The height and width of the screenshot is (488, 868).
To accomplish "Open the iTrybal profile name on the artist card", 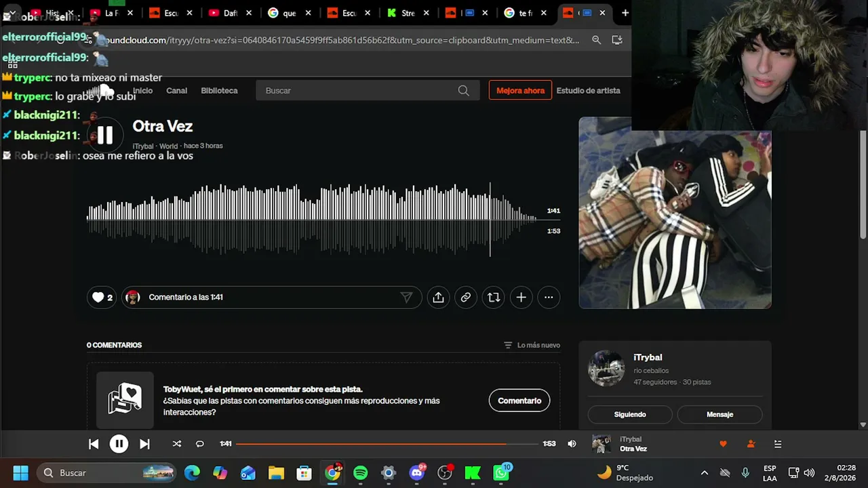I will [x=648, y=357].
